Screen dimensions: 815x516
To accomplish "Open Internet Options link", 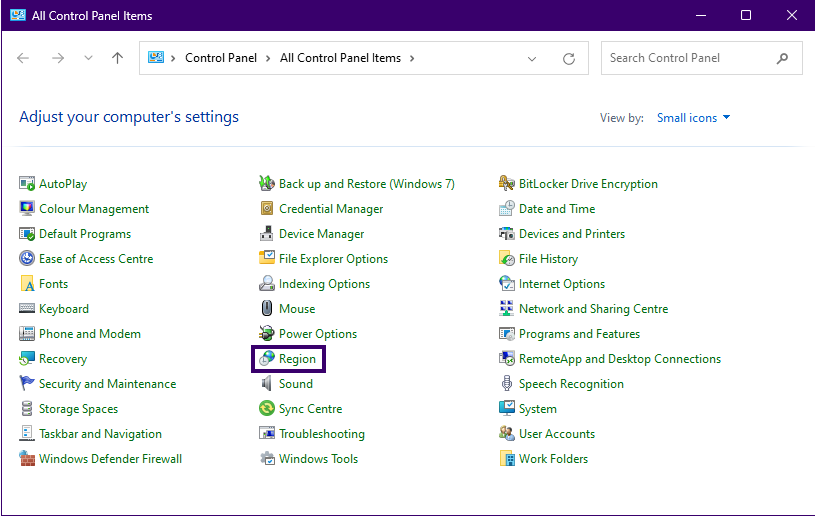I will (562, 284).
